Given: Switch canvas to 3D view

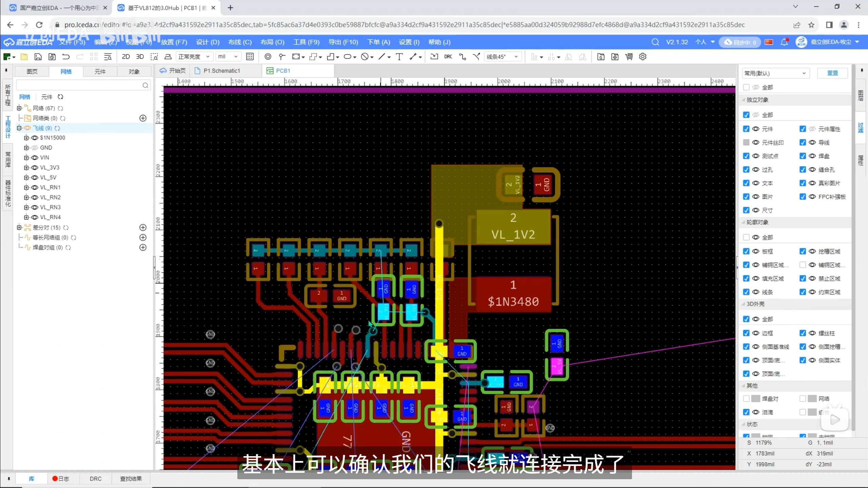Looking at the screenshot, I should [x=140, y=57].
